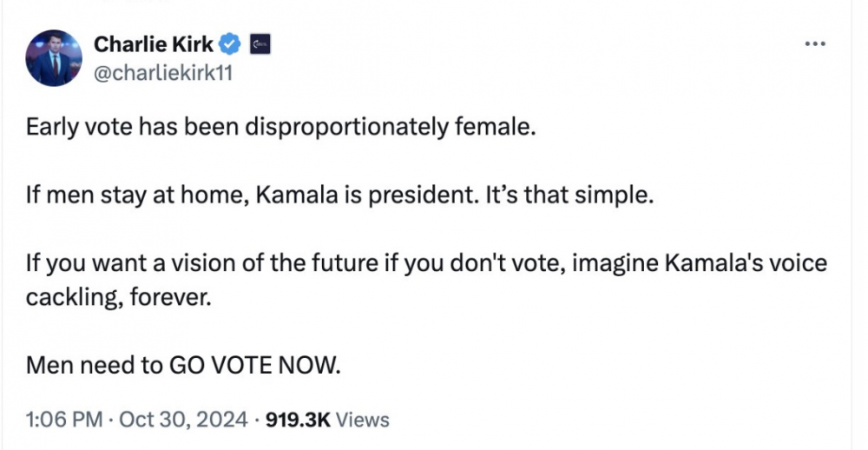Open the @charliekirk11 handle link

point(162,73)
